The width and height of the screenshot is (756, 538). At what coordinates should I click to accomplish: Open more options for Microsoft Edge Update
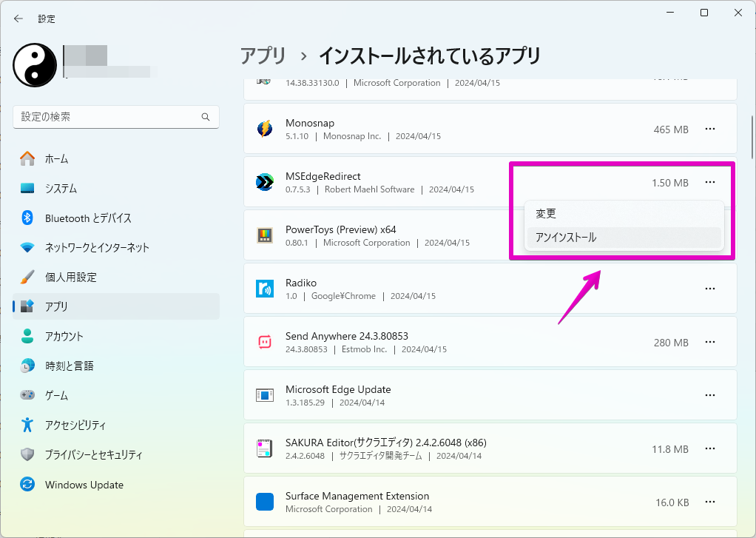click(x=709, y=395)
